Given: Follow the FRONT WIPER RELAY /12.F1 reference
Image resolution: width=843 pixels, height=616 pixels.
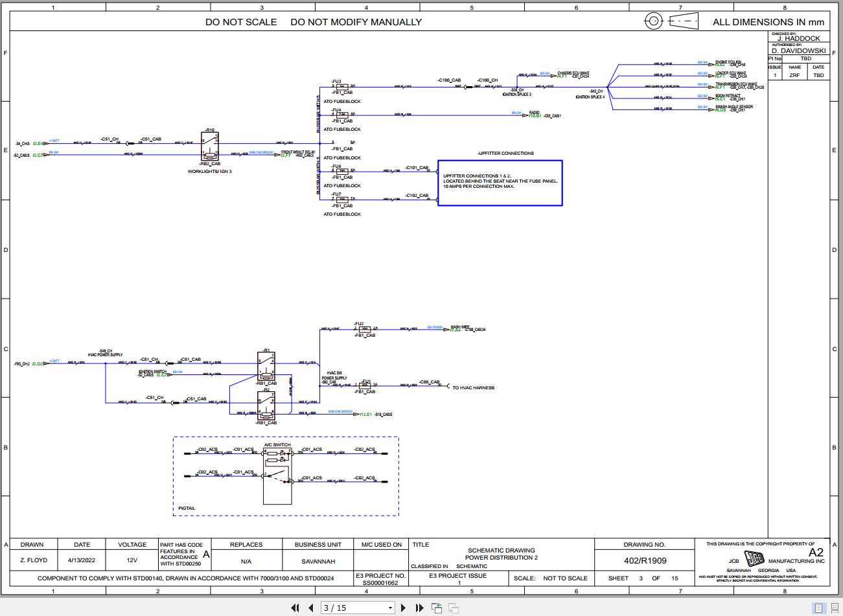Looking at the screenshot, I should coord(286,155).
